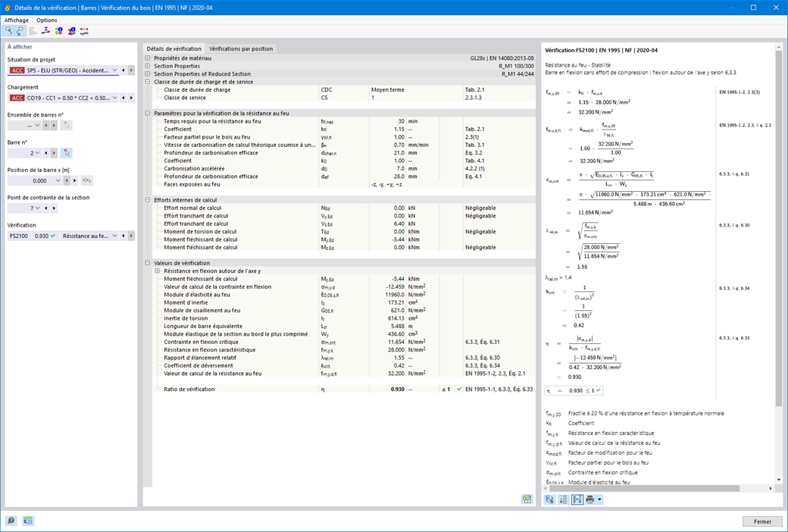The width and height of the screenshot is (788, 532).
Task: Expand the Propriétés de matériau row
Action: click(x=148, y=58)
